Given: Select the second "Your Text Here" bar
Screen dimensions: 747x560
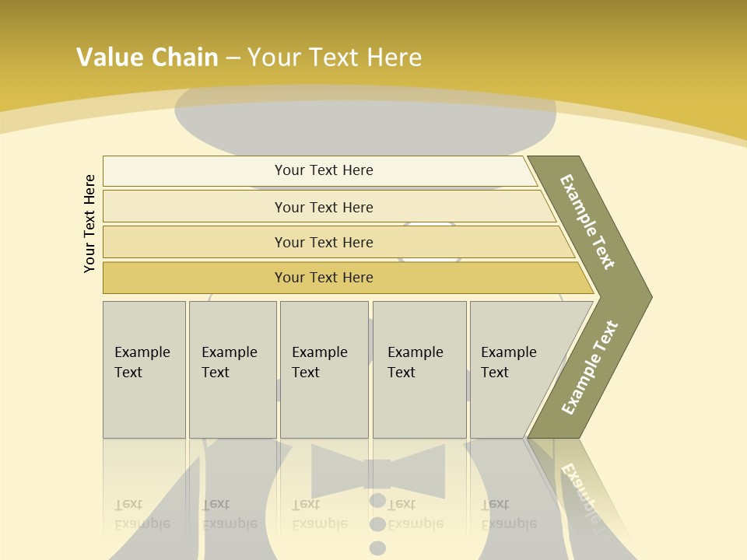Looking at the screenshot, I should pos(324,207).
